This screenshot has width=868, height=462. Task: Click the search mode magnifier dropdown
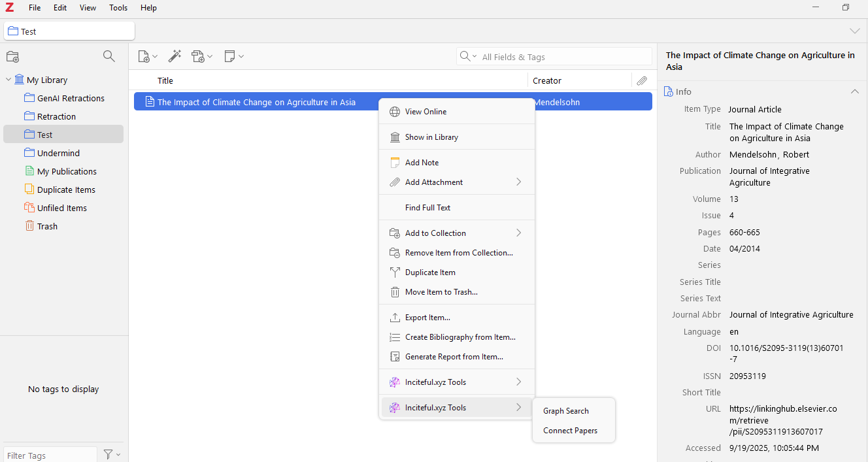click(x=468, y=57)
